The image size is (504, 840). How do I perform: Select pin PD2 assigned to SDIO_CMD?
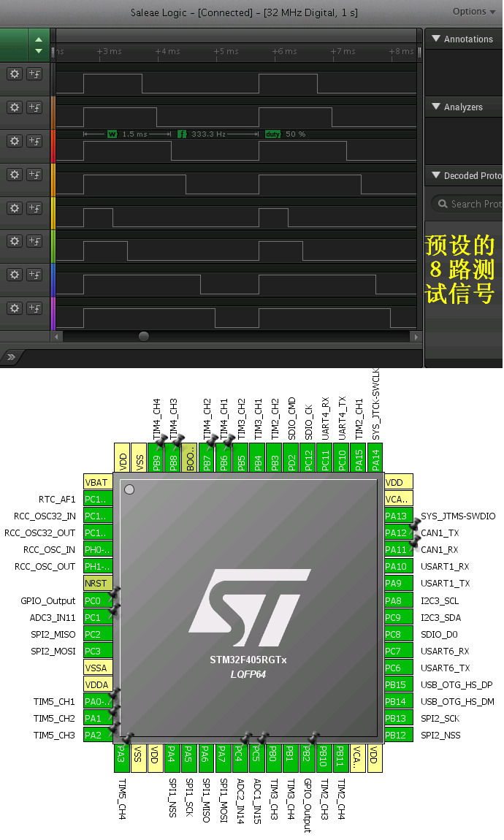[x=291, y=457]
